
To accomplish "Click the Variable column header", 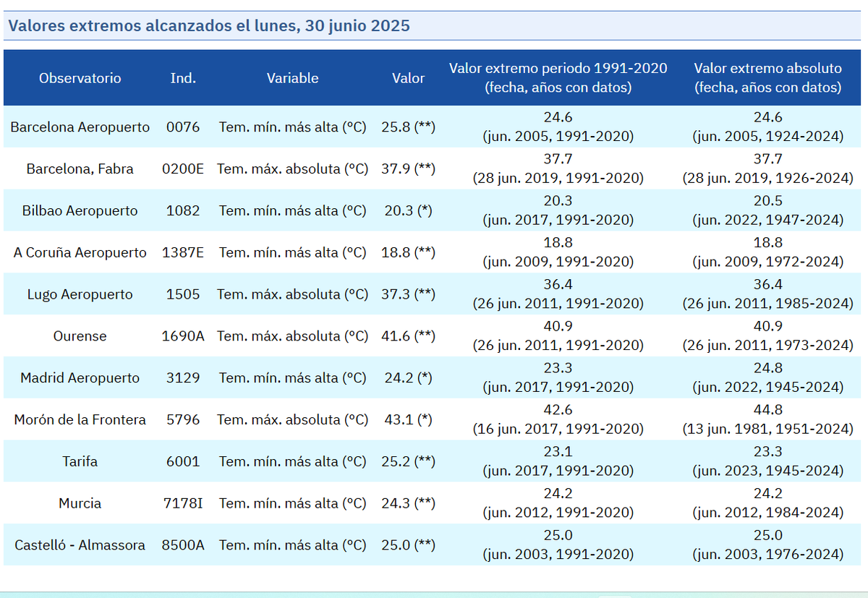I will [x=292, y=77].
